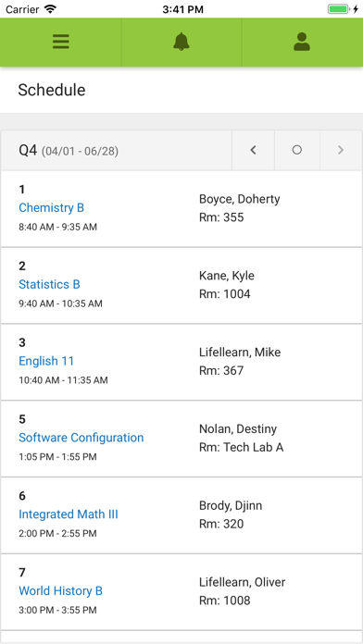Select the Schedule page title
Viewport: 363px width, 644px height.
(52, 90)
